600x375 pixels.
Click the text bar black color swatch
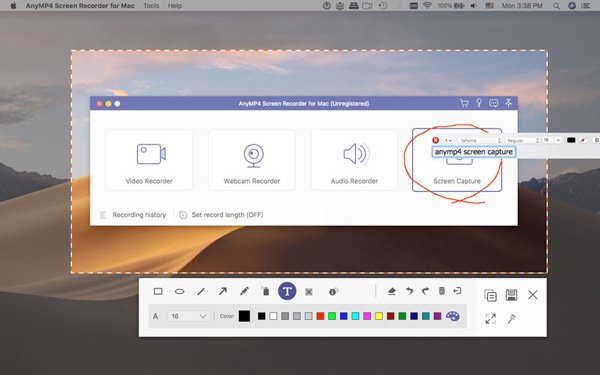[571, 140]
